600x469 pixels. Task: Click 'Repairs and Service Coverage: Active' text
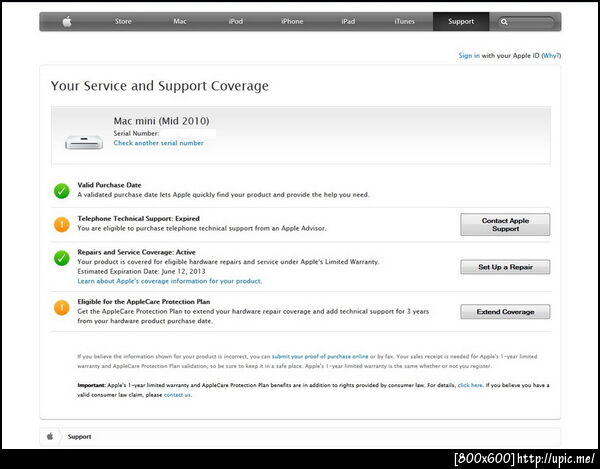(x=137, y=252)
